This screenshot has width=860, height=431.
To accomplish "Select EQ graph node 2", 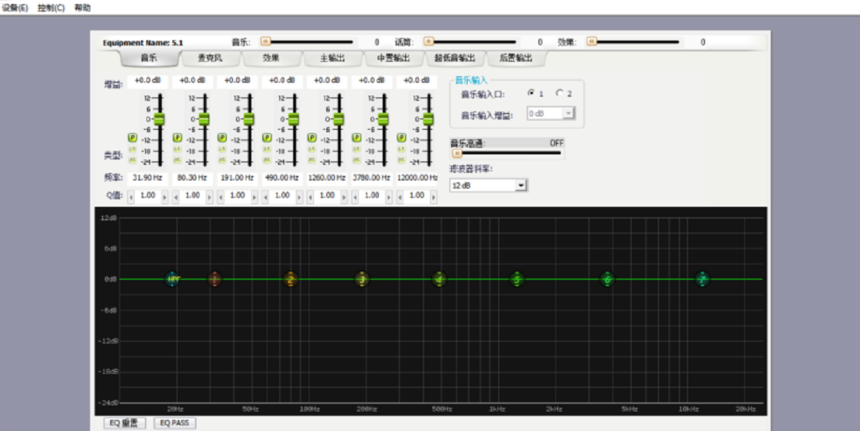I will [x=291, y=279].
